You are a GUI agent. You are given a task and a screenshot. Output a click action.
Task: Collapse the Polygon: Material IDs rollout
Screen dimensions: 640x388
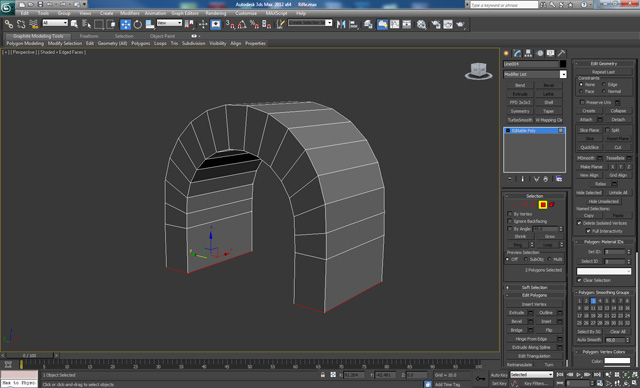click(604, 242)
